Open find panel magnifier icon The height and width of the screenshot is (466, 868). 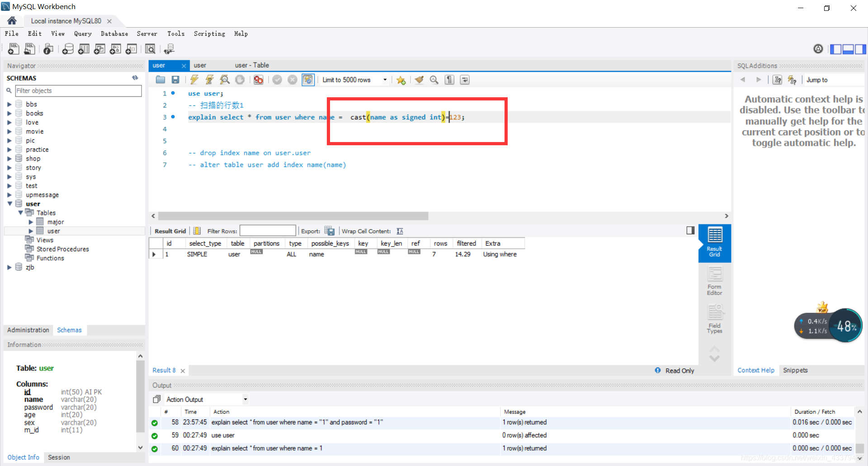pos(434,80)
